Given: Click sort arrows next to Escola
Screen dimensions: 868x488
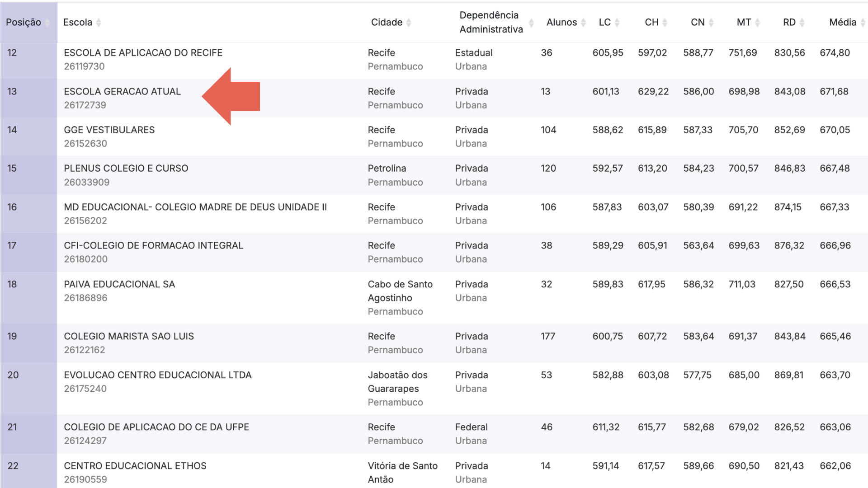Looking at the screenshot, I should [99, 23].
